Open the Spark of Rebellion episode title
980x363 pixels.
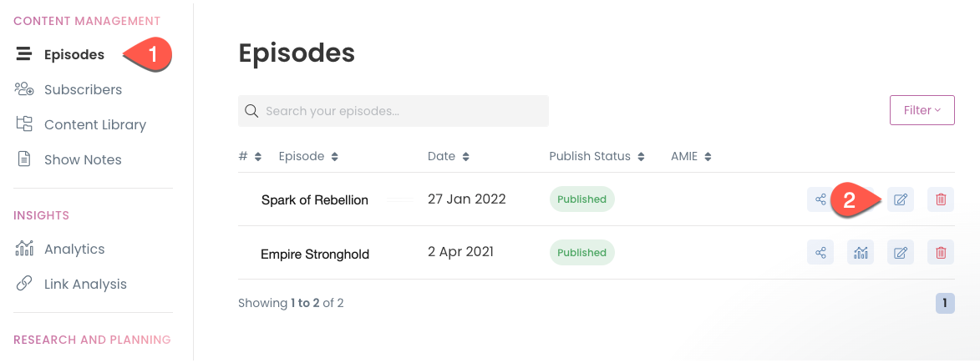[x=314, y=200]
